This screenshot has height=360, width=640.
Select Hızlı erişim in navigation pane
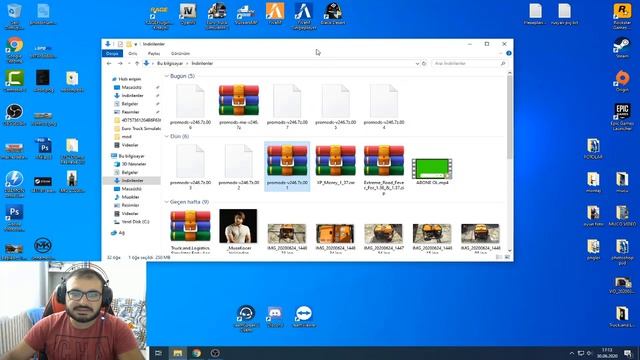tap(129, 79)
